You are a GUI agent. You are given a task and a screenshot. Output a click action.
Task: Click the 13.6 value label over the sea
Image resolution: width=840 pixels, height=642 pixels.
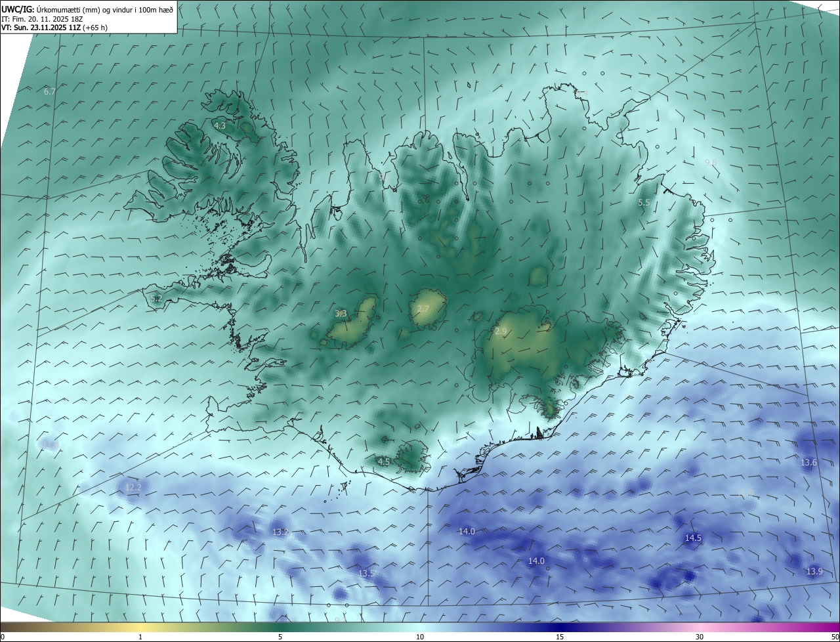808,462
